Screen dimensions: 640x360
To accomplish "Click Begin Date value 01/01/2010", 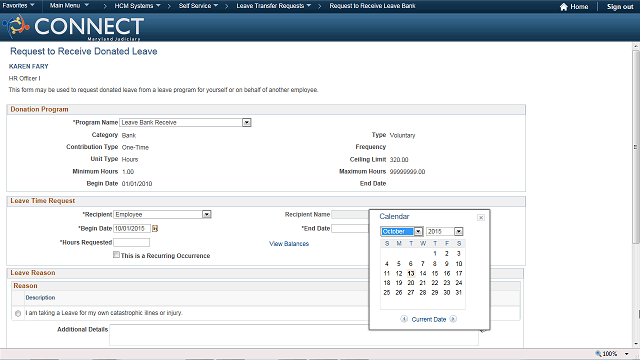I will click(137, 184).
